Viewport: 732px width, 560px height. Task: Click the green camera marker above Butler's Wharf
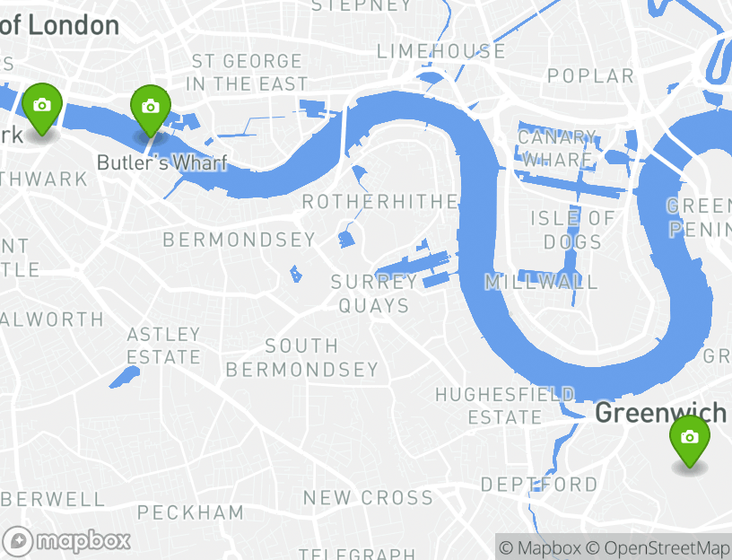tap(151, 110)
